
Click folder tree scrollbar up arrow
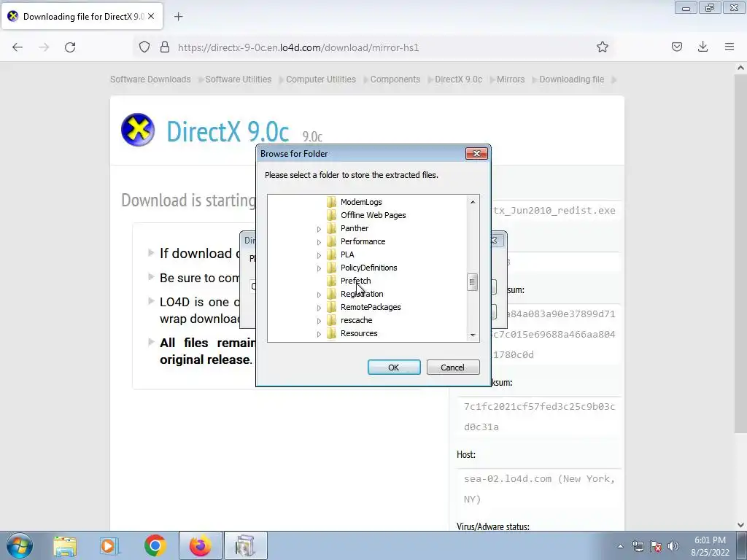(473, 202)
